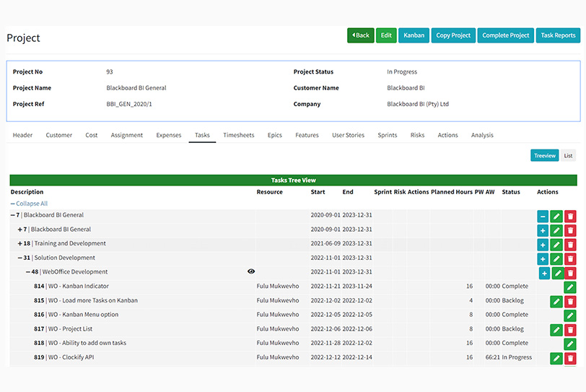Delete task 815 Load more Tasks on Kanban
Image resolution: width=586 pixels, height=392 pixels.
[x=570, y=301]
